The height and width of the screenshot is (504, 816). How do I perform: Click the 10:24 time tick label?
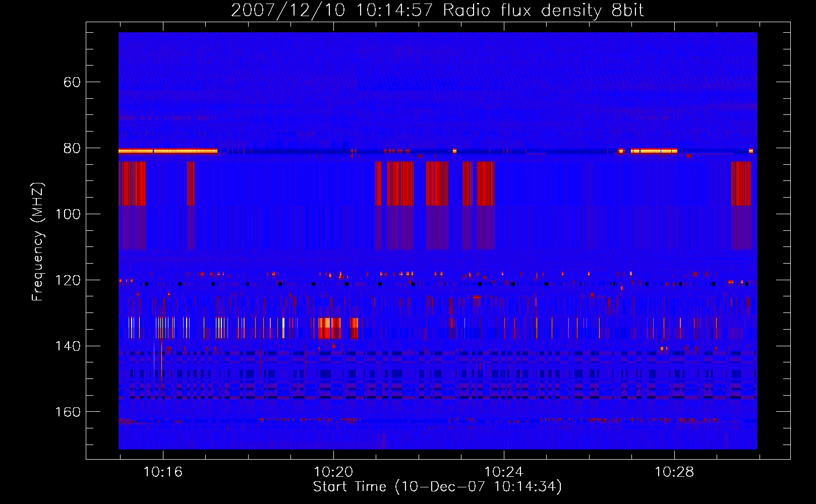[x=504, y=472]
